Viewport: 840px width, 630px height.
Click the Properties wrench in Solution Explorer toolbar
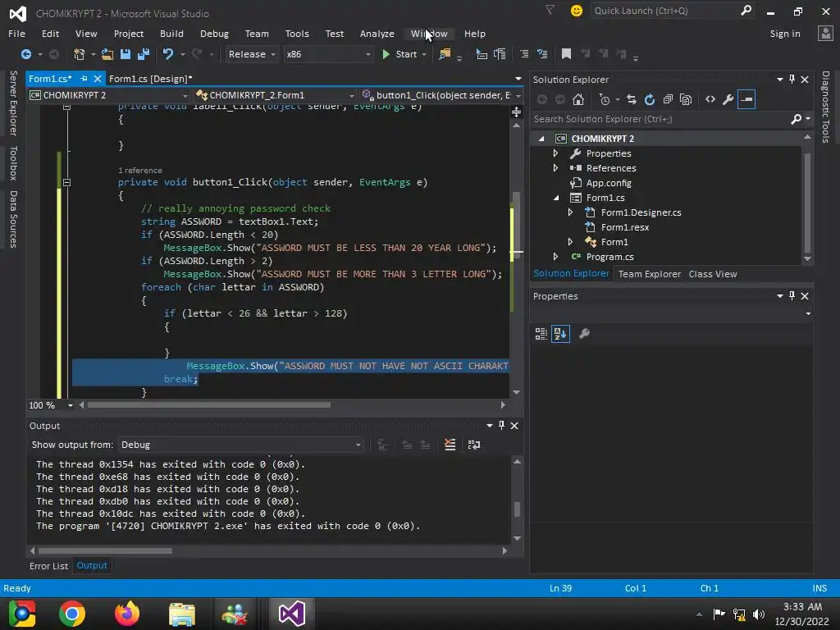point(728,99)
